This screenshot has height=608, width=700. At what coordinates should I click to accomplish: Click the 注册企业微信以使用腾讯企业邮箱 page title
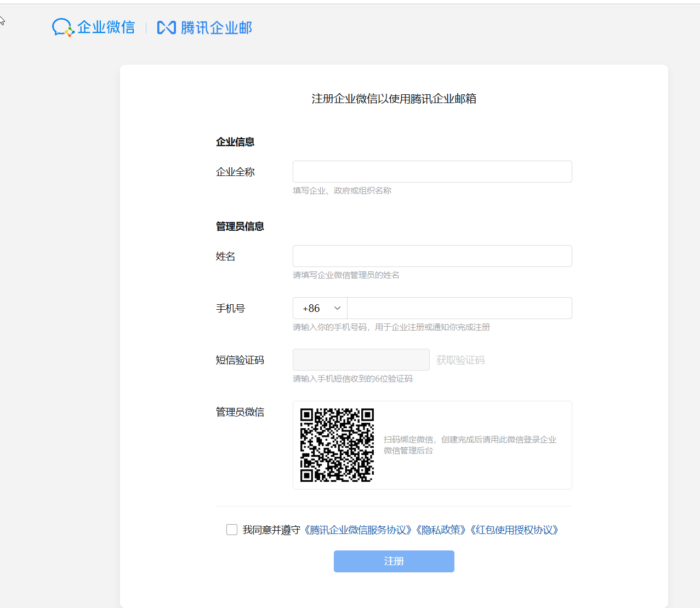click(394, 99)
